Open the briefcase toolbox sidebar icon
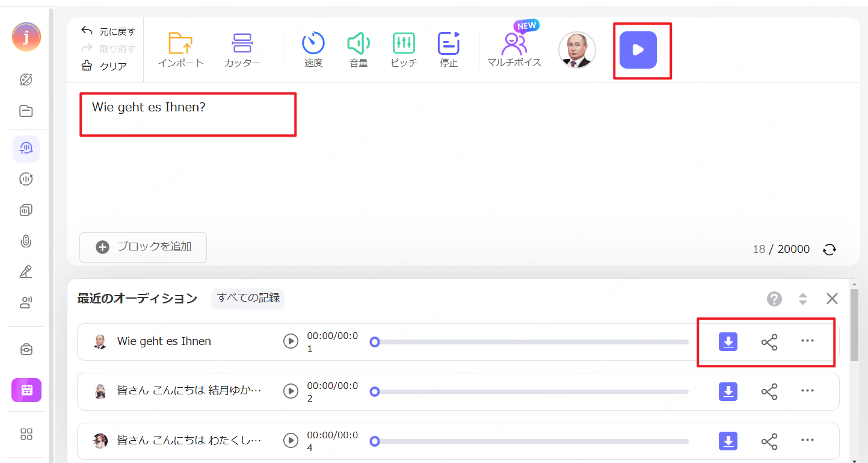This screenshot has width=868, height=463. pyautogui.click(x=26, y=349)
